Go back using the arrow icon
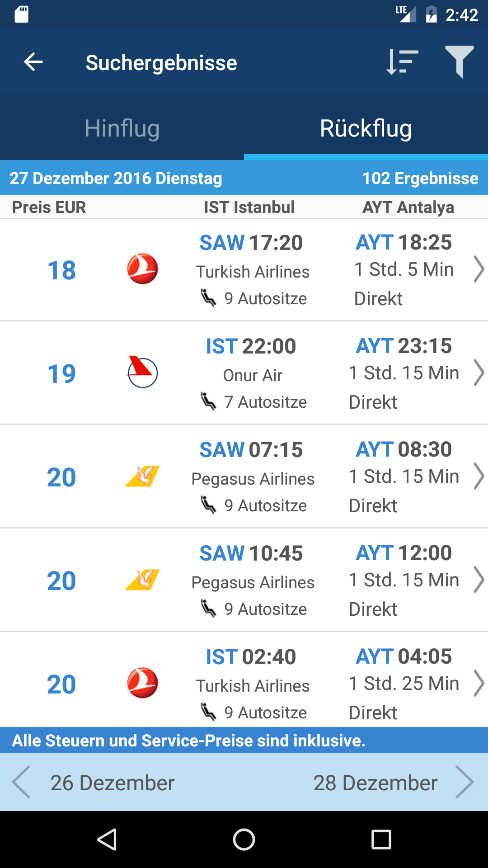Screen dimensions: 488x868 (33, 62)
